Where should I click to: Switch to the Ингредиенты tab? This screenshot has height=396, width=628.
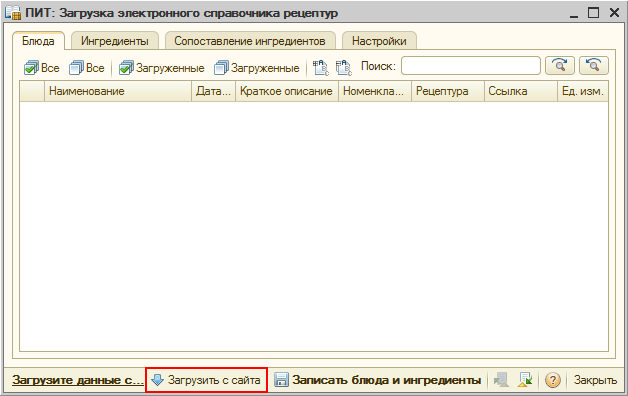pyautogui.click(x=115, y=41)
